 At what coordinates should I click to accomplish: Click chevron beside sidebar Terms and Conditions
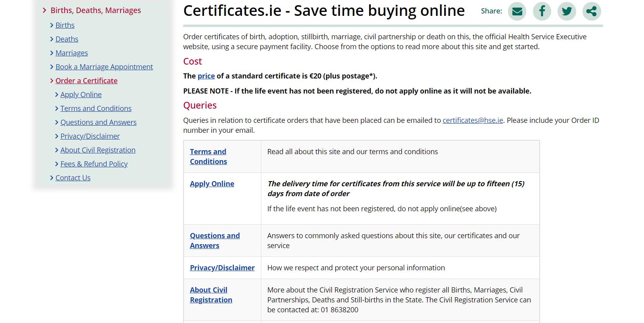click(x=57, y=109)
